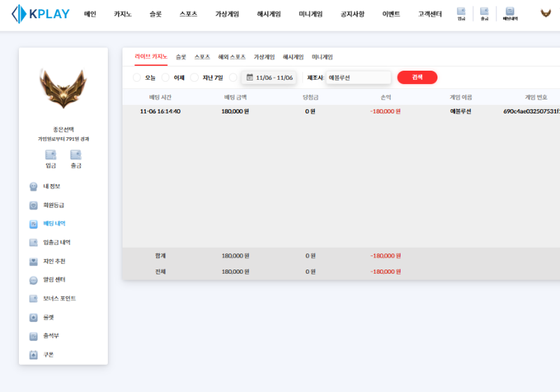This screenshot has height=392, width=560.
Task: Open 카지노 in the top navigation
Action: pyautogui.click(x=124, y=14)
